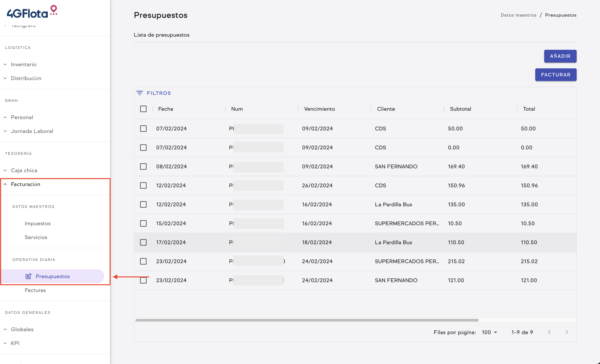Click the chevron icon beside KPI

click(x=5, y=343)
